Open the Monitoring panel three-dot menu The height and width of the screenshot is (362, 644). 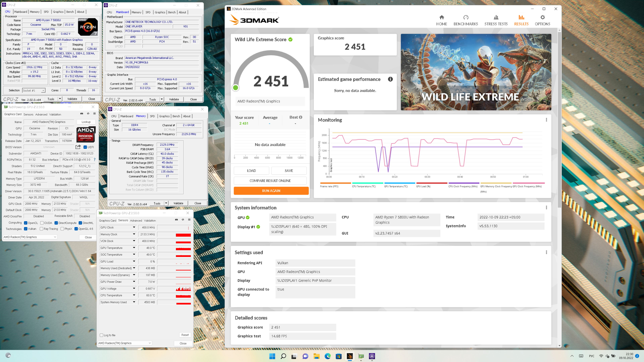click(x=546, y=120)
